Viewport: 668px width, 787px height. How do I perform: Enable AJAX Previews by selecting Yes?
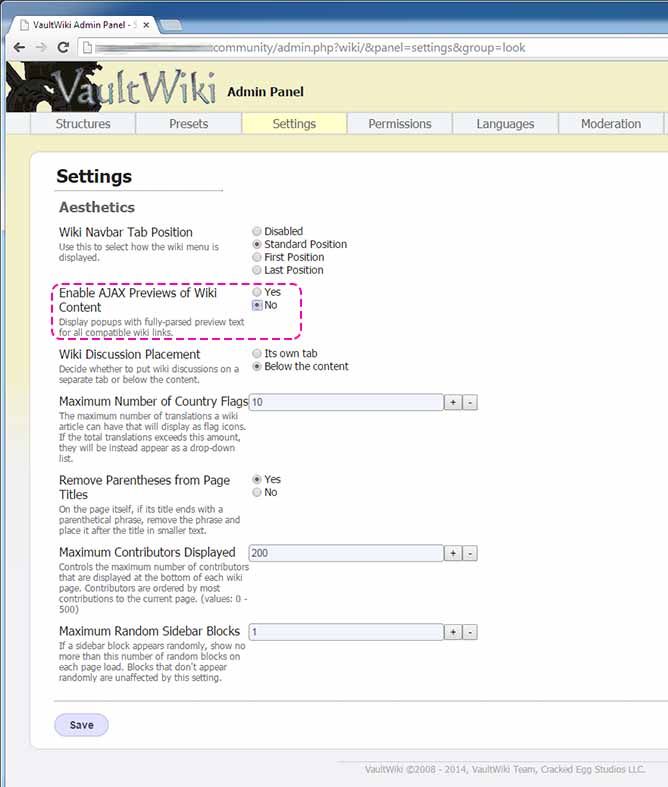257,292
